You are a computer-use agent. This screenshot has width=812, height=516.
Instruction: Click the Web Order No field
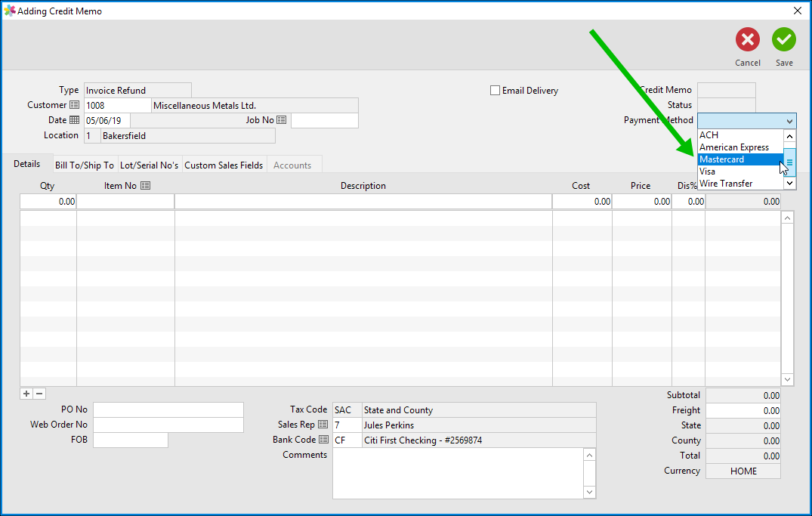tap(168, 425)
